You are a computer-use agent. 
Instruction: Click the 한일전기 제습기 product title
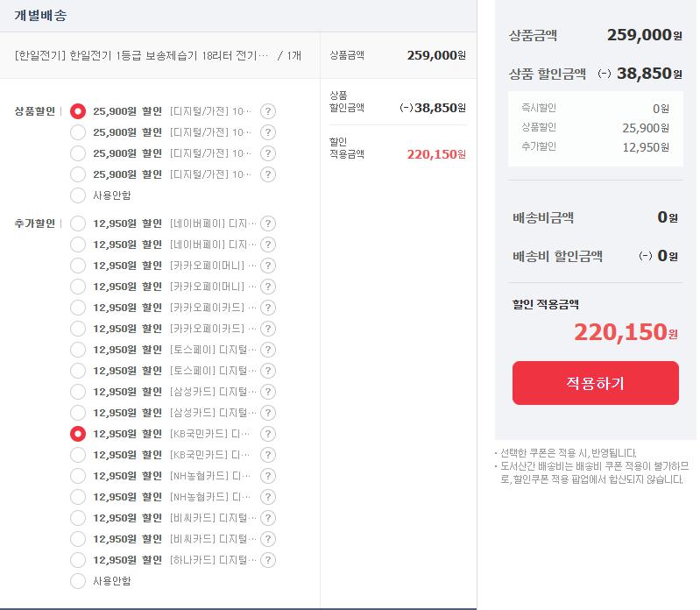pos(142,55)
